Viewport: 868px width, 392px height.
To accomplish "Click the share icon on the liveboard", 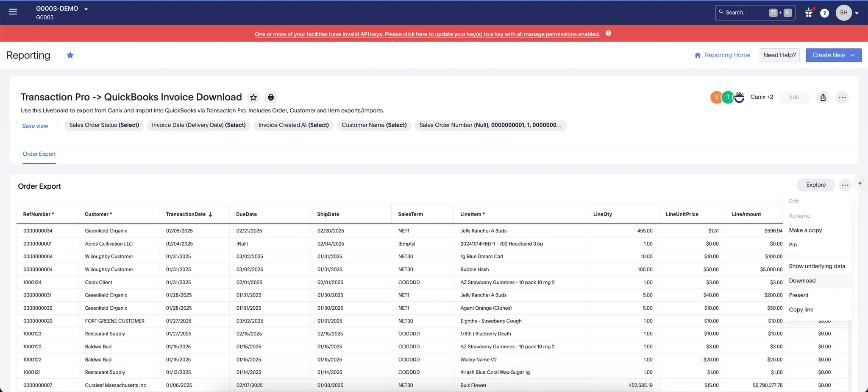I will tap(823, 97).
